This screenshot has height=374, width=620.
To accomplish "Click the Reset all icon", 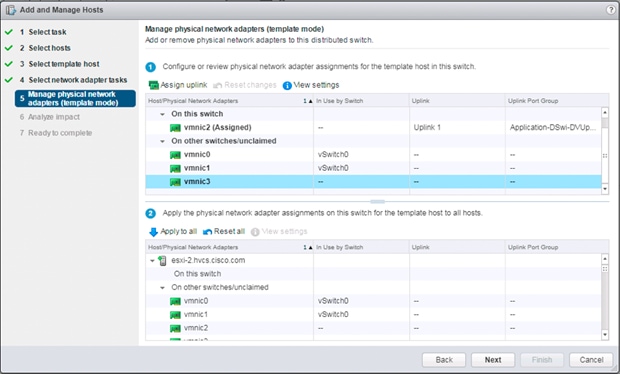I will coord(207,232).
